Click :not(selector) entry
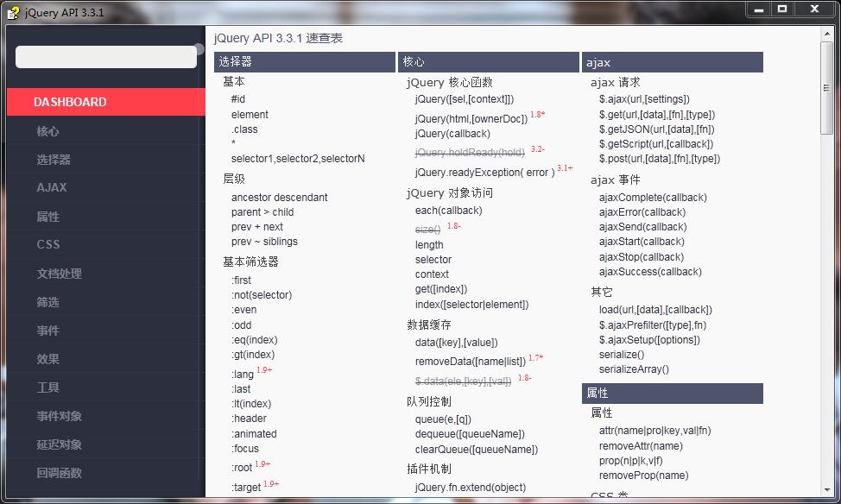The image size is (841, 504). coord(262,295)
